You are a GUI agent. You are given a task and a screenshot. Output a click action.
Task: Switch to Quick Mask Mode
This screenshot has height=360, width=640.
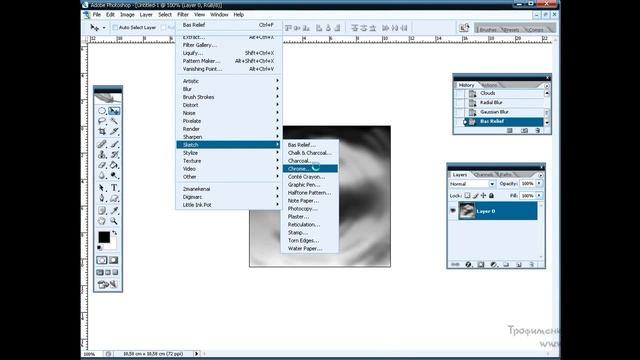[114, 260]
